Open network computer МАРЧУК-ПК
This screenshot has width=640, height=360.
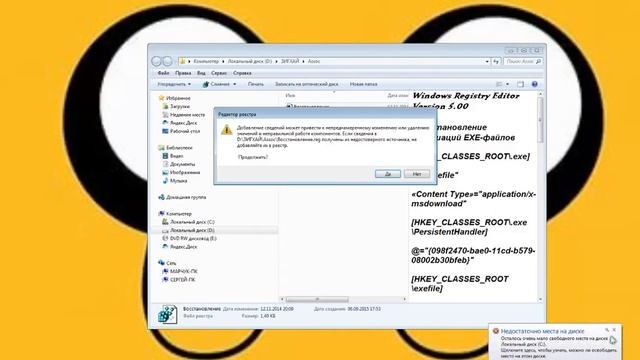[x=184, y=271]
